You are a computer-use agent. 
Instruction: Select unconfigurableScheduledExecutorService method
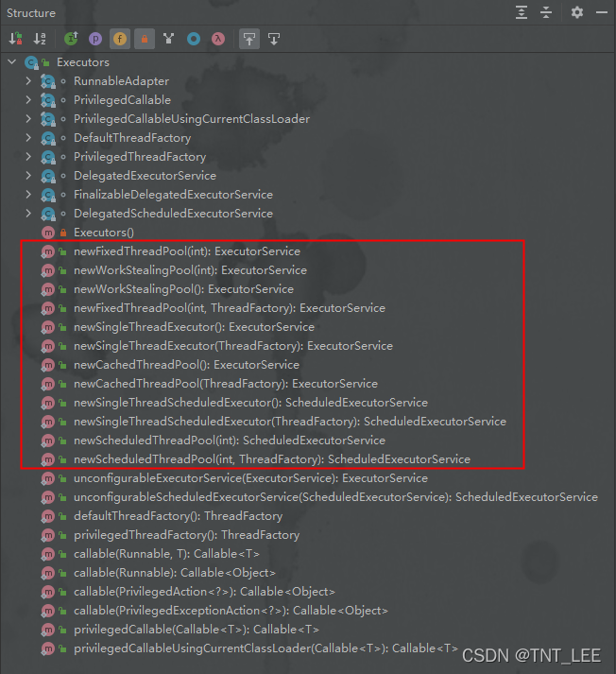[x=336, y=497]
